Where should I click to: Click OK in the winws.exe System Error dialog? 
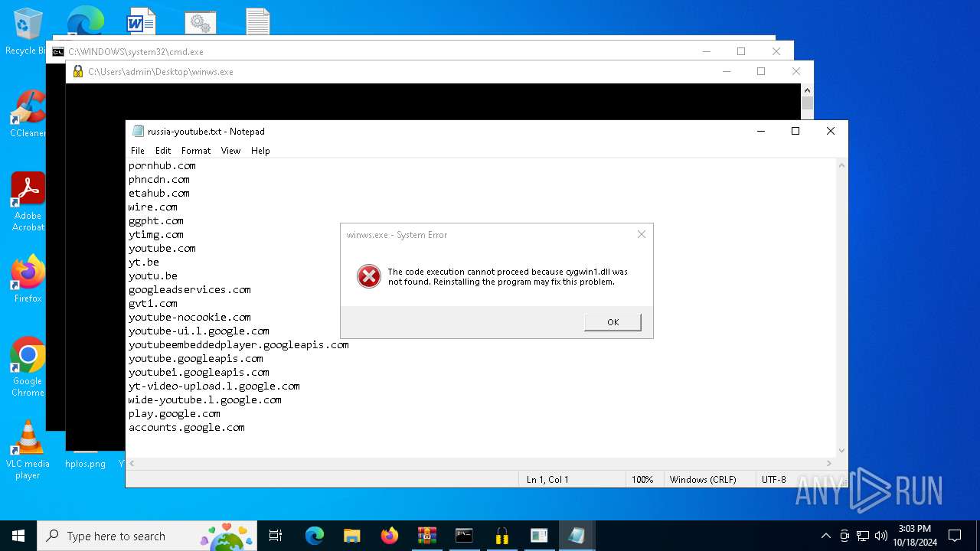click(x=612, y=322)
